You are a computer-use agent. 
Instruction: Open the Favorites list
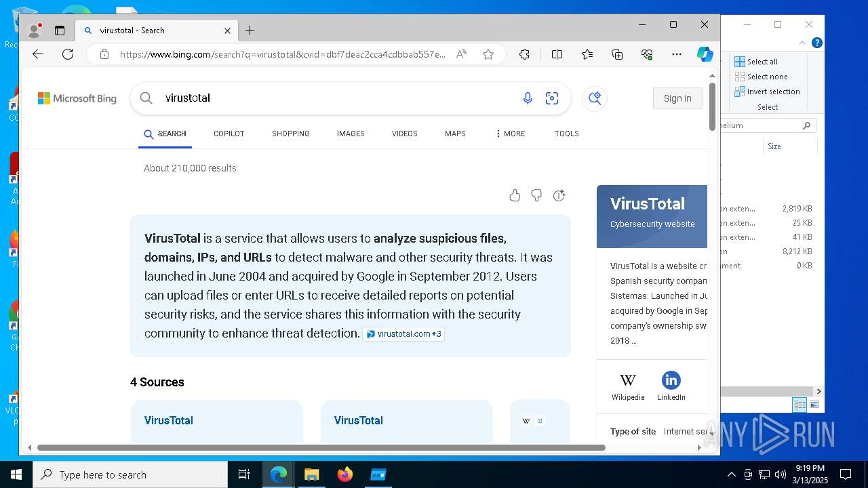[587, 54]
